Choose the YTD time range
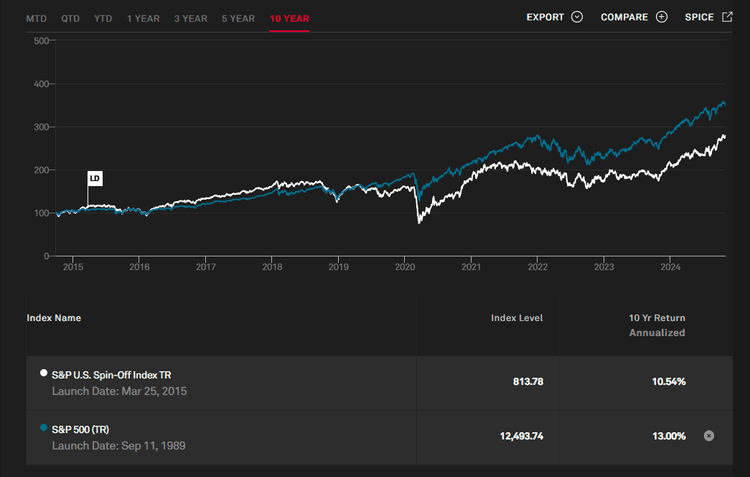The image size is (750, 477). tap(103, 19)
